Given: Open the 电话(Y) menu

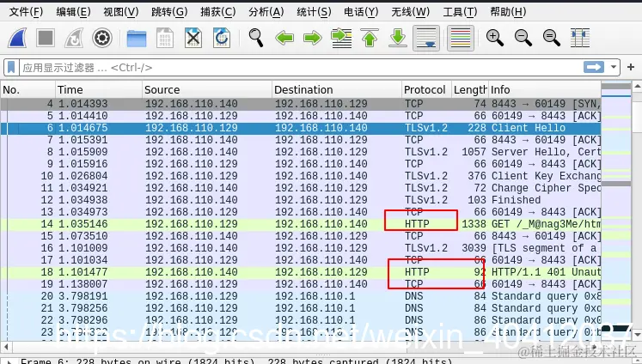Looking at the screenshot, I should coord(361,12).
